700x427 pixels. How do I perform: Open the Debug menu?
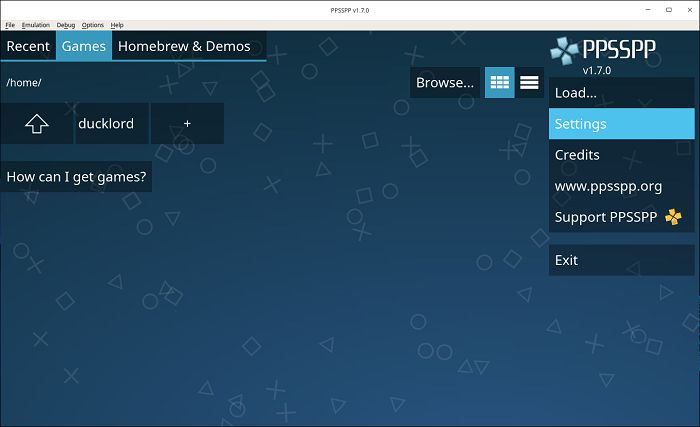66,25
